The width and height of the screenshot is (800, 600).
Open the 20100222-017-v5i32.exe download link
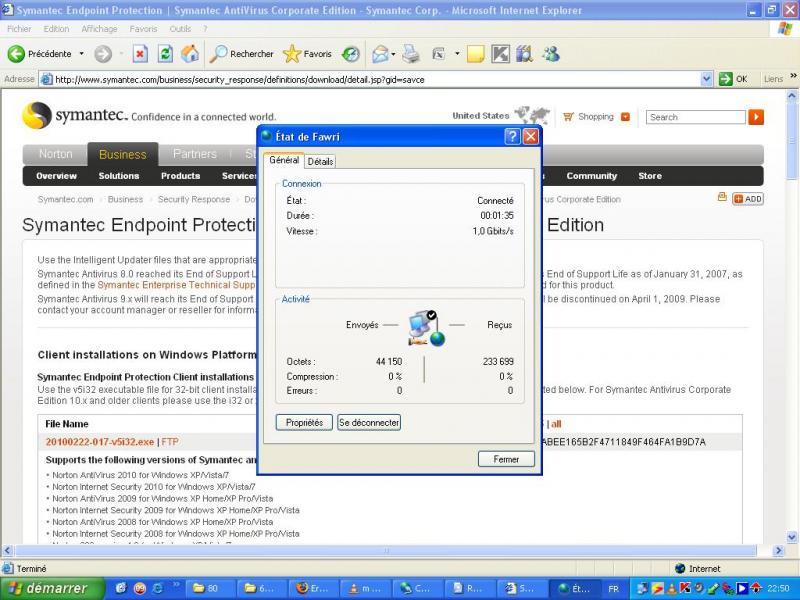100,441
